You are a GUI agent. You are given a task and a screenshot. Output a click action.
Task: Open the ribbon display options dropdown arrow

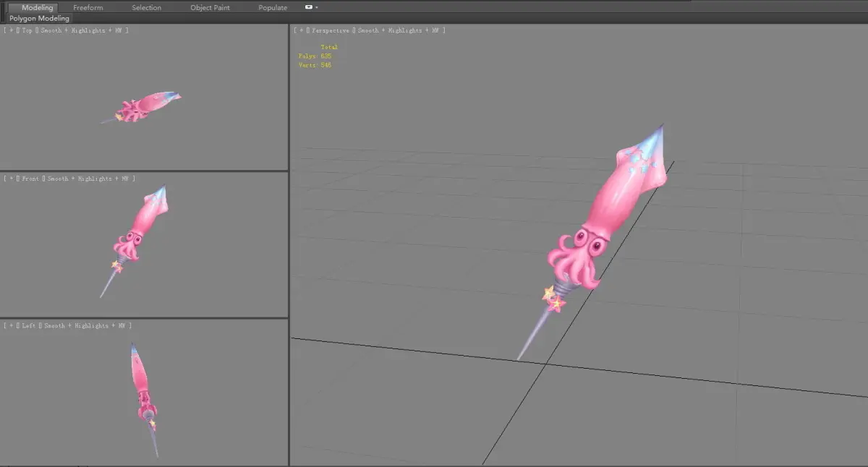pyautogui.click(x=317, y=7)
